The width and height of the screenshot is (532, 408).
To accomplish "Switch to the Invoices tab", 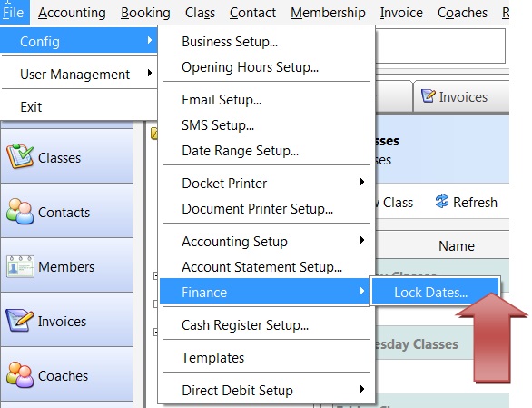I will (461, 96).
